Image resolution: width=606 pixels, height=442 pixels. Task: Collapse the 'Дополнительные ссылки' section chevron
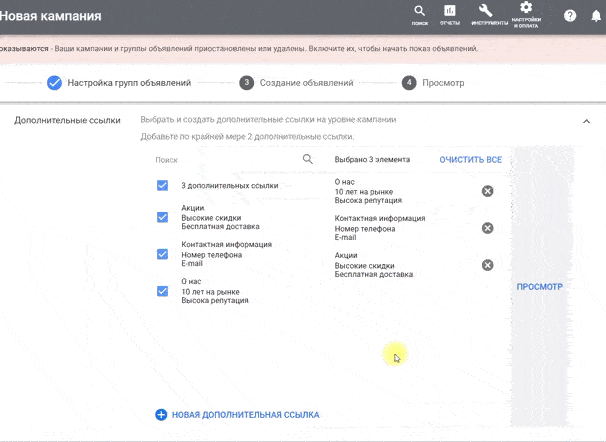pyautogui.click(x=586, y=121)
